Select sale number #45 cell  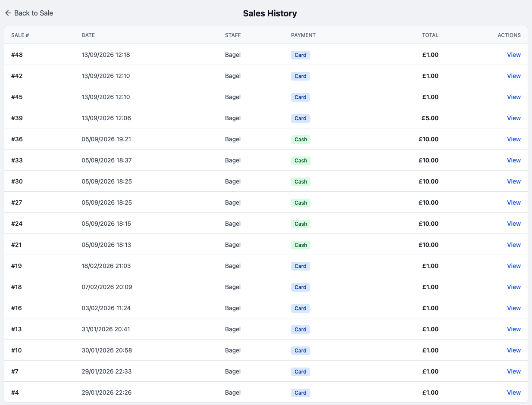(17, 97)
